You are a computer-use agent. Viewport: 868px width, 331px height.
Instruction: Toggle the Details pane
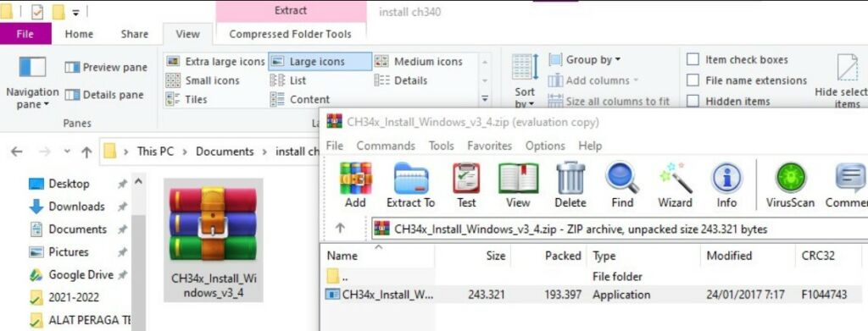(104, 95)
